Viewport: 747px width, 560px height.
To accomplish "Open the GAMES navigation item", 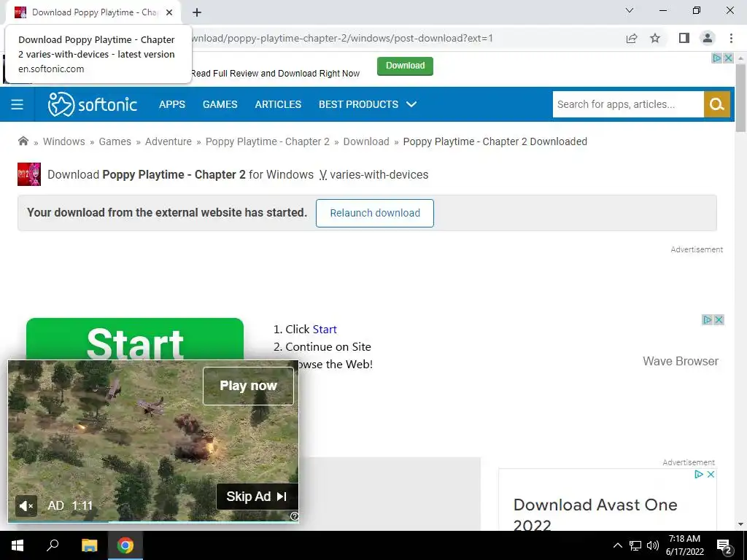I will coord(220,104).
